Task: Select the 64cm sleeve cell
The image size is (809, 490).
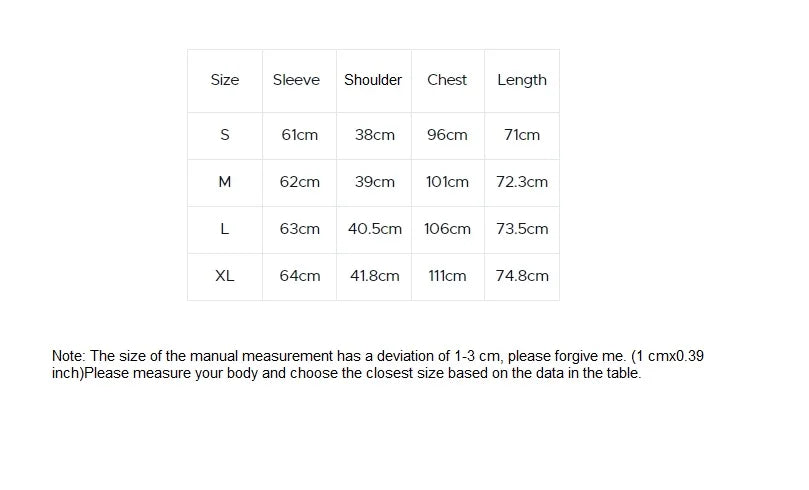Action: coord(300,276)
